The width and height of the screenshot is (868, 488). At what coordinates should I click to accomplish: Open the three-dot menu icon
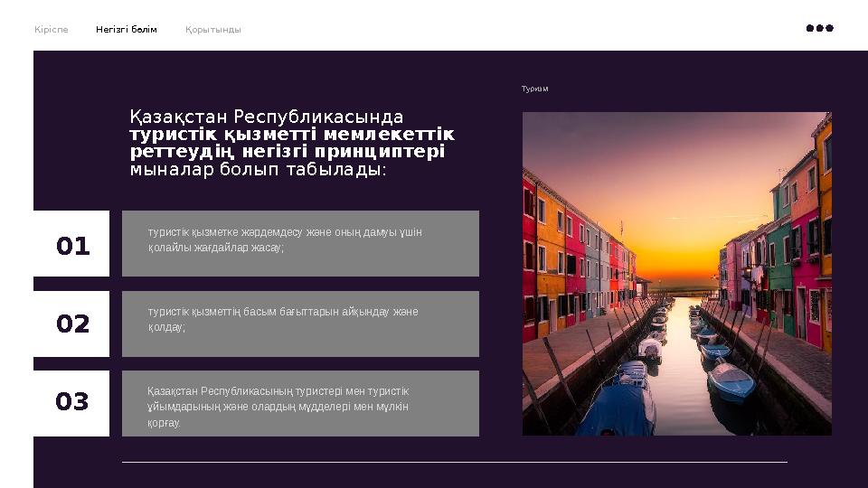[x=820, y=28]
